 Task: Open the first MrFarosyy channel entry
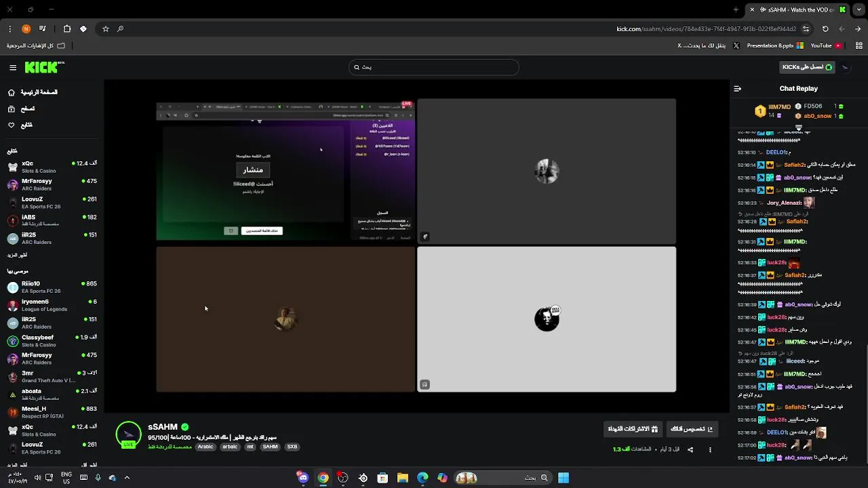[x=52, y=184]
